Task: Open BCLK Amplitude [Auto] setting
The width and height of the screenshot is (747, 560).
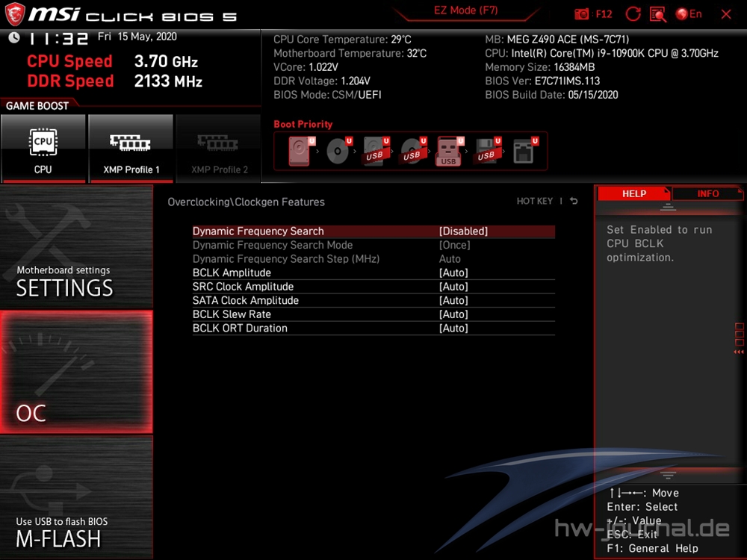Action: [x=373, y=273]
